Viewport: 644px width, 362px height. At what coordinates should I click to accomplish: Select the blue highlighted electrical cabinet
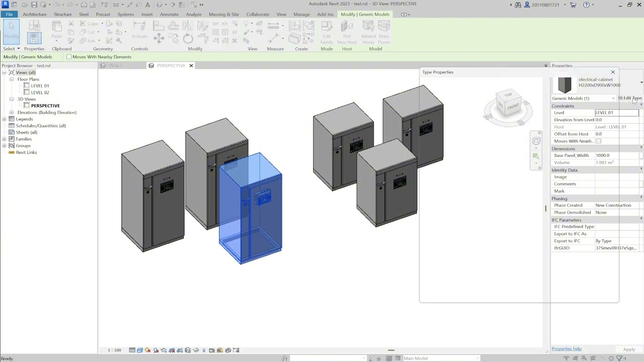click(251, 208)
